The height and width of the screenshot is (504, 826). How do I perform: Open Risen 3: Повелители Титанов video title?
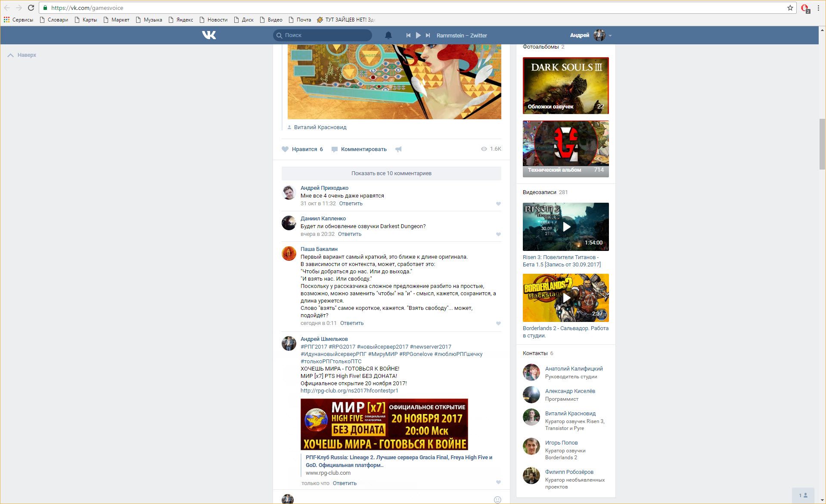coord(562,261)
